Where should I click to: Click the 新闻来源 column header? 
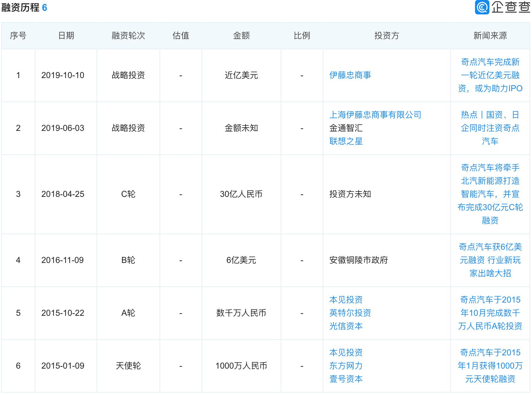[x=490, y=36]
